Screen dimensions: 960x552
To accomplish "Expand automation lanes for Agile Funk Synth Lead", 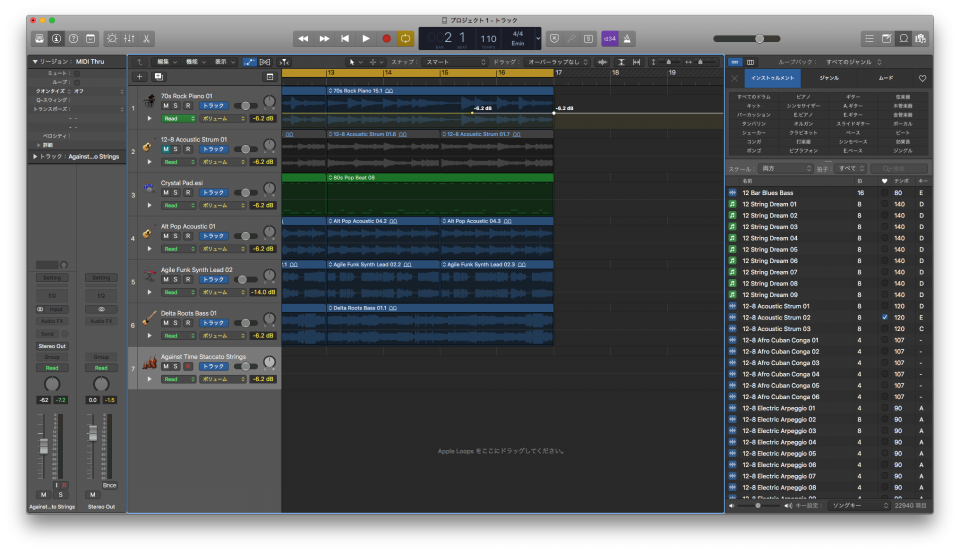I will click(149, 293).
